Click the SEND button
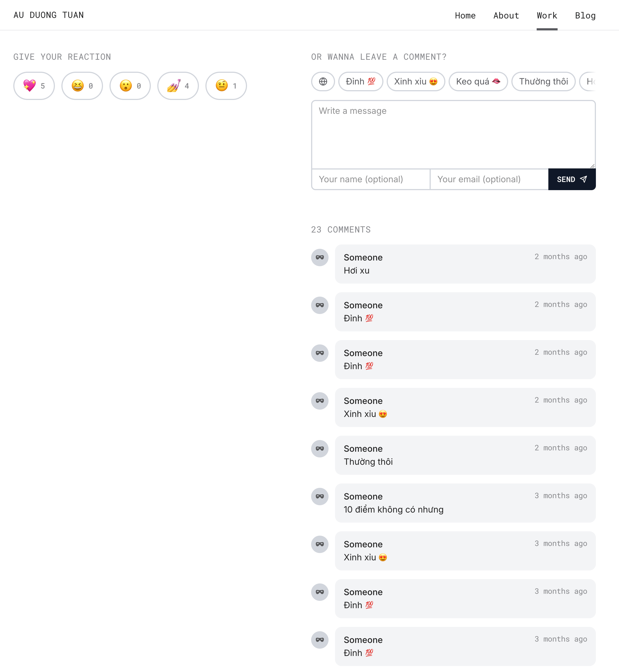Image resolution: width=619 pixels, height=672 pixels. tap(572, 180)
